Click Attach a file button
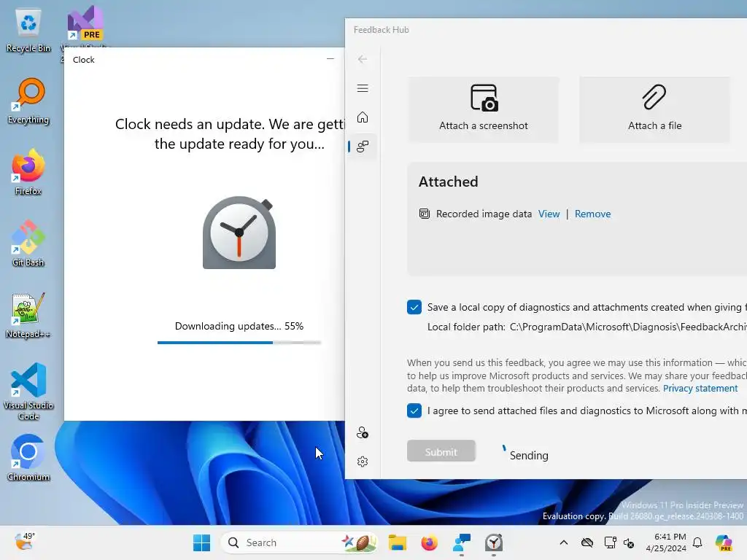The width and height of the screenshot is (747, 560). (x=654, y=109)
